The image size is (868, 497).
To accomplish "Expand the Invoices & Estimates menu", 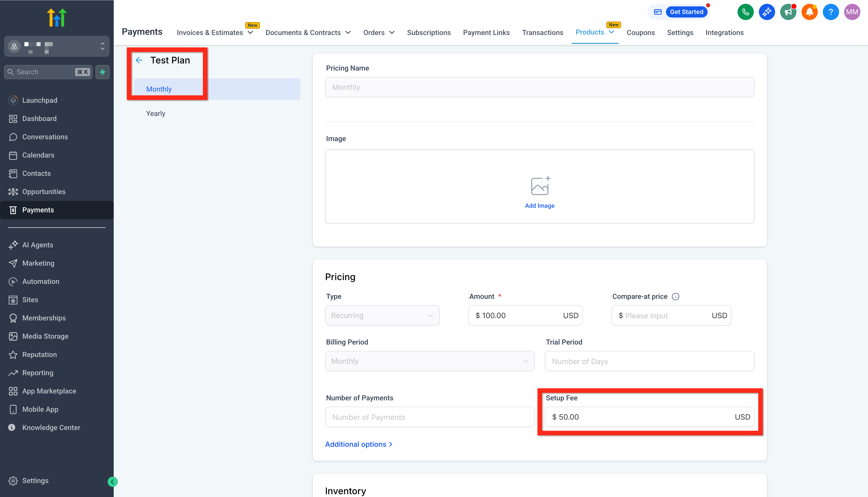I will [x=215, y=33].
